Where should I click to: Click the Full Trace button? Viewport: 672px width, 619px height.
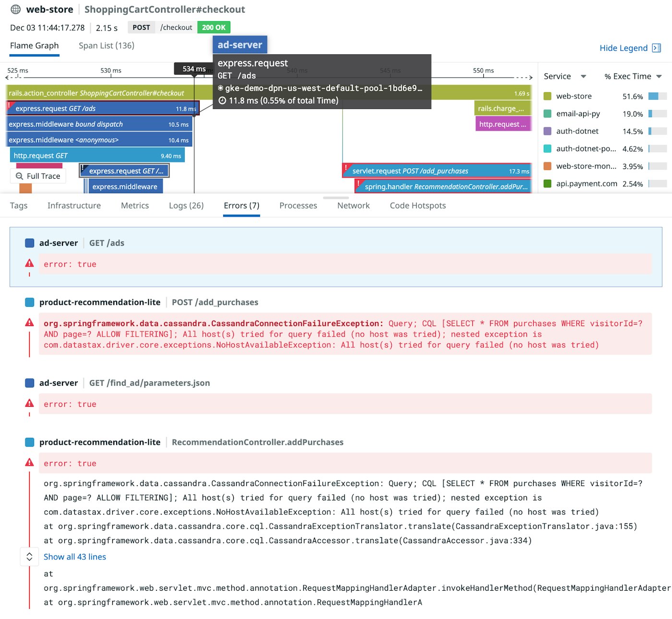pyautogui.click(x=38, y=176)
